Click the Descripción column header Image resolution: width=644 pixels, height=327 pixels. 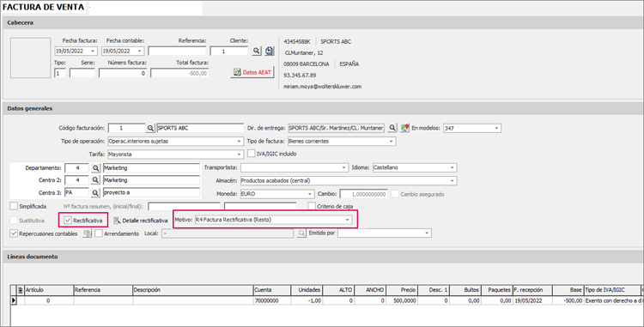pyautogui.click(x=193, y=290)
